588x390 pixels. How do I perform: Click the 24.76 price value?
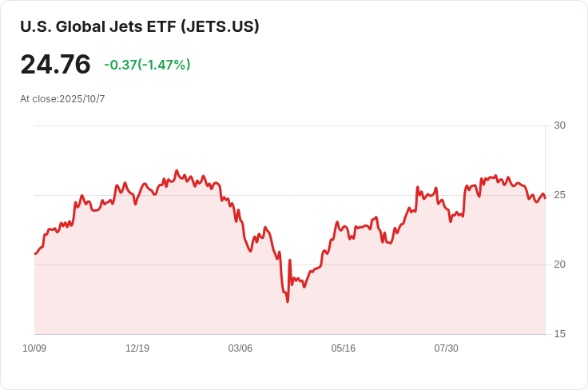[x=55, y=65]
